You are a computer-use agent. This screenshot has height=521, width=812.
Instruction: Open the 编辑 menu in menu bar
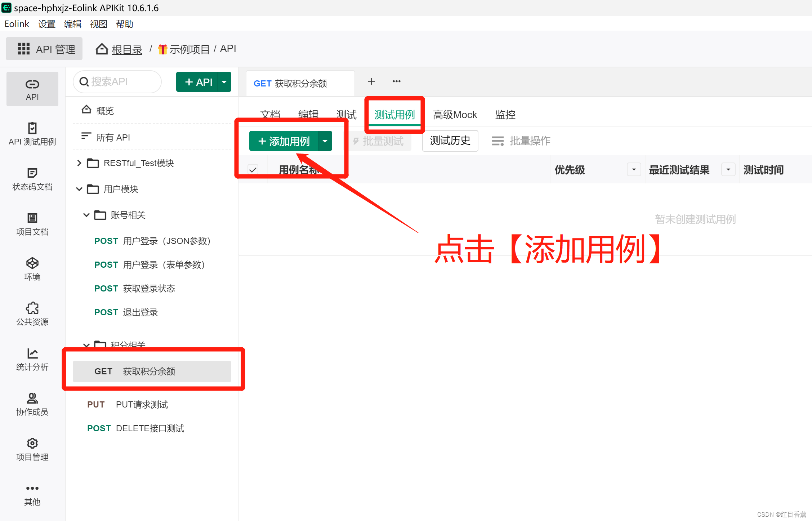[73, 24]
